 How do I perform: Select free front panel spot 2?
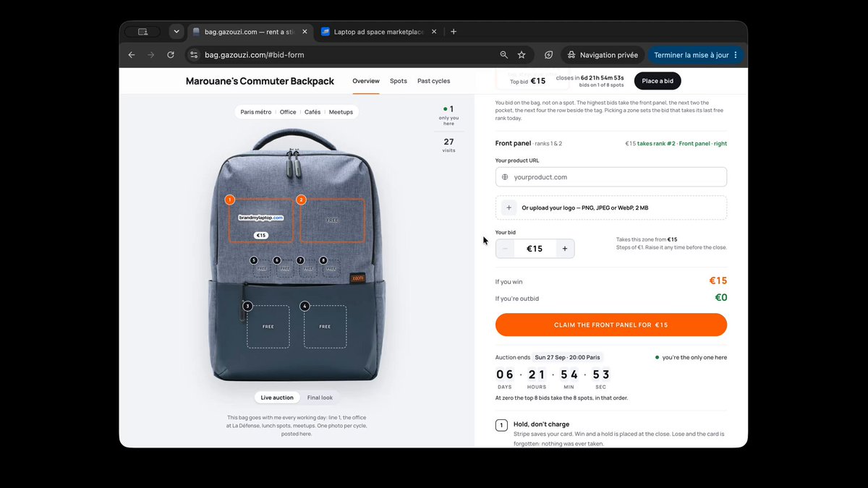333,221
